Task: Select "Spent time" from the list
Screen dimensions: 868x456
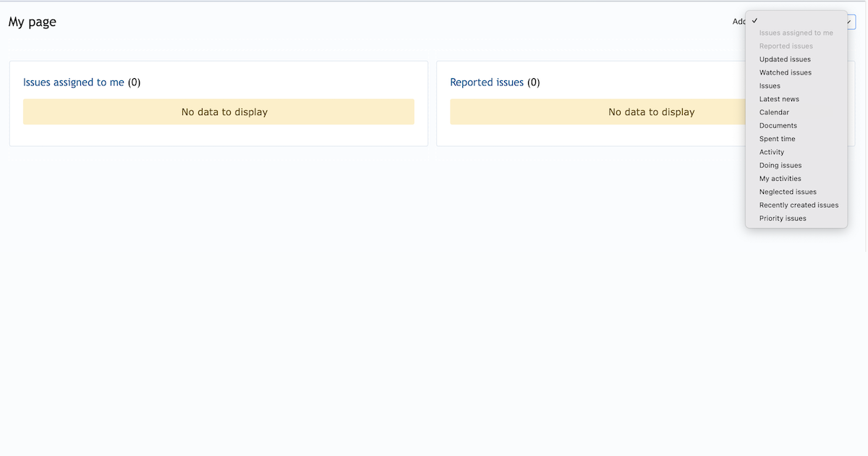Action: tap(777, 138)
